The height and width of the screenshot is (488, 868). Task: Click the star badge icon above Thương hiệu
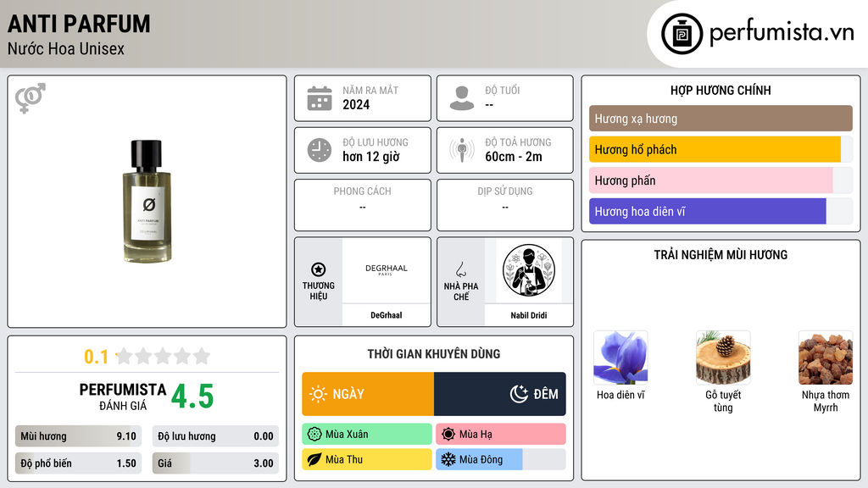(319, 269)
